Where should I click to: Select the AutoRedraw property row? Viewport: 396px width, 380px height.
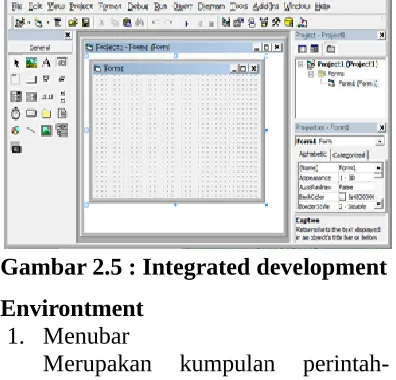336,187
